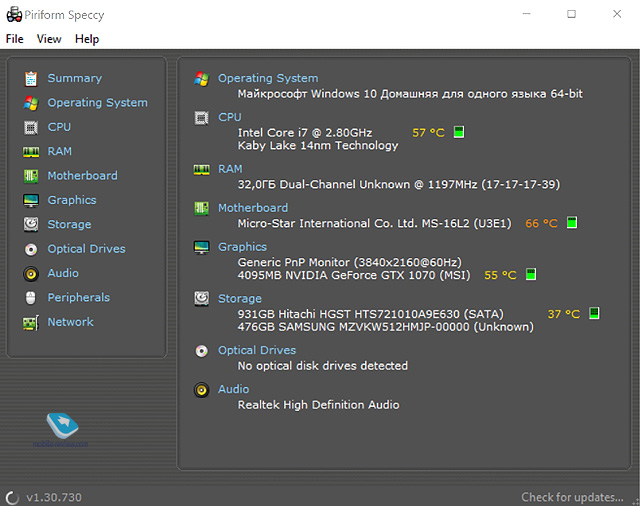Click the RAM icon in summary panel
The height and width of the screenshot is (506, 640).
point(201,170)
